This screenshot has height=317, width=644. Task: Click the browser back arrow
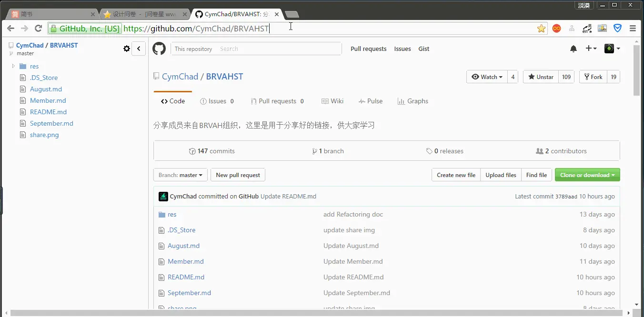click(x=10, y=29)
